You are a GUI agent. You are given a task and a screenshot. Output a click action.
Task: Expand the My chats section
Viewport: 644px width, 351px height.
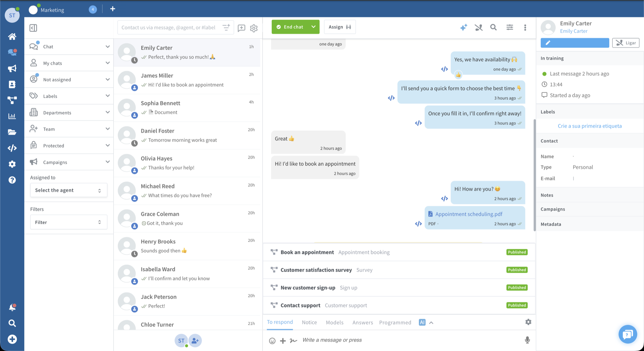click(x=69, y=63)
